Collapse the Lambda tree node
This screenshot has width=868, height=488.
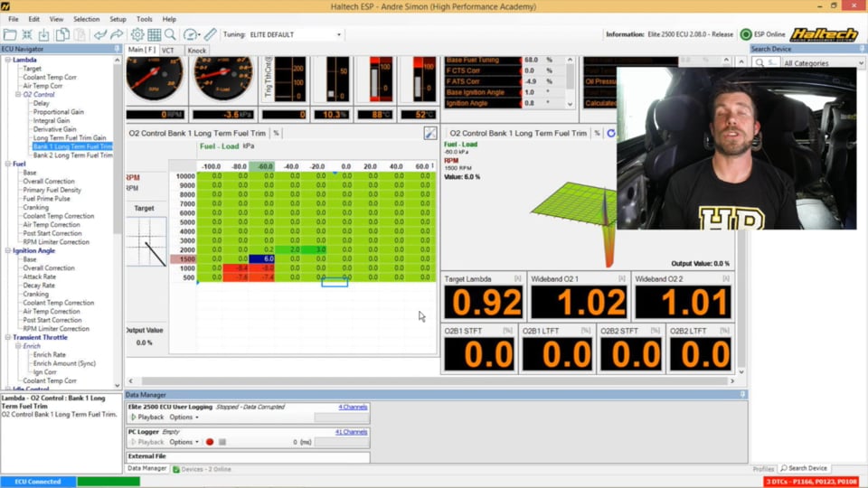[x=8, y=60]
